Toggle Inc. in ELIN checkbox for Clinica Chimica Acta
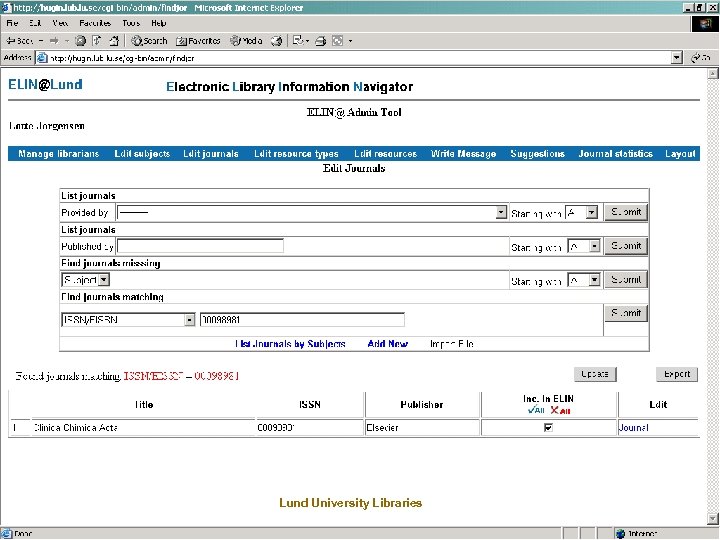Image resolution: width=720 pixels, height=540 pixels. [x=548, y=428]
